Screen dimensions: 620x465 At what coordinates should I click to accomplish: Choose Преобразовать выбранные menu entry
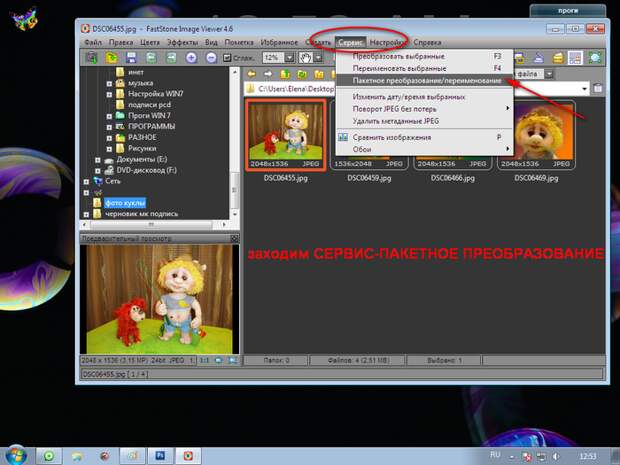point(424,56)
